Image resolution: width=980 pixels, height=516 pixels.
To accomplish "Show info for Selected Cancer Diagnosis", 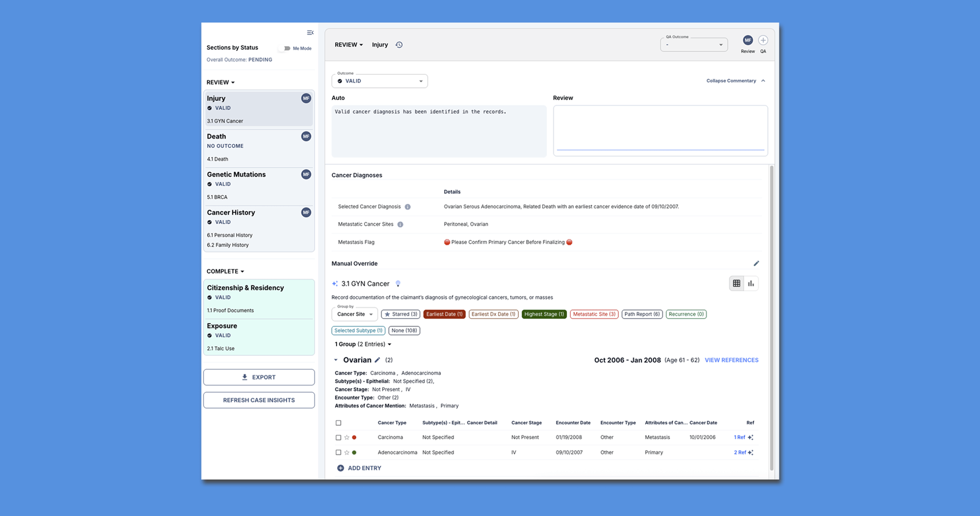I will [x=408, y=207].
